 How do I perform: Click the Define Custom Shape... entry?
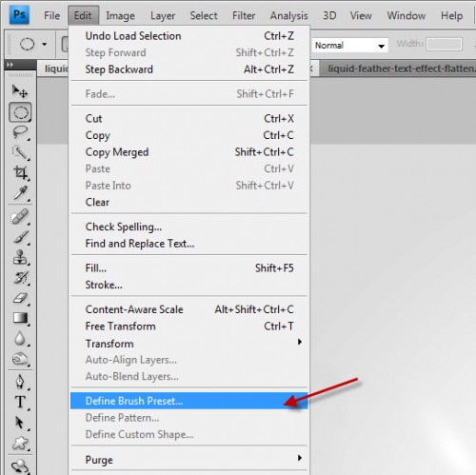click(x=188, y=434)
